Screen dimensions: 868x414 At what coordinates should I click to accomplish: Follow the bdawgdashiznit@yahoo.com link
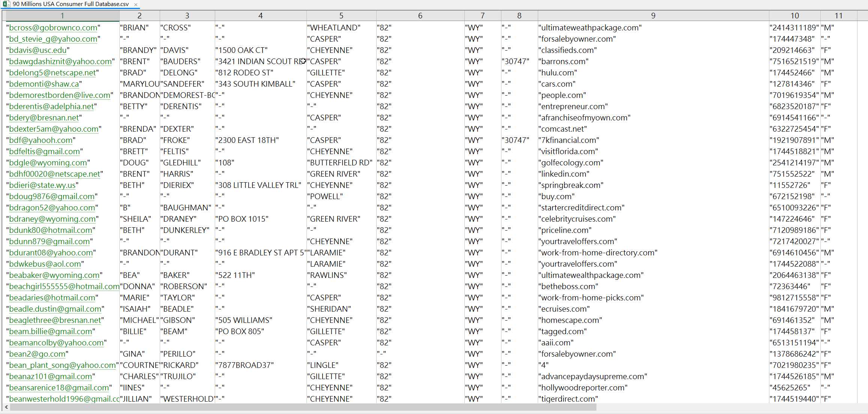pos(61,61)
